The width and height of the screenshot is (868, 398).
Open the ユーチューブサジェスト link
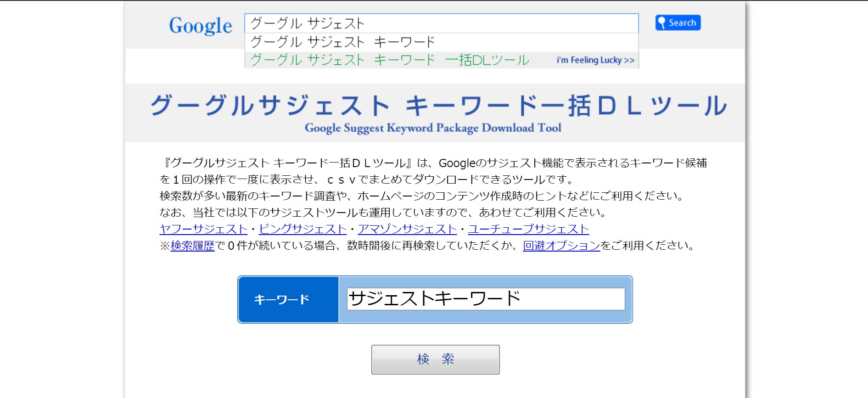(x=528, y=229)
